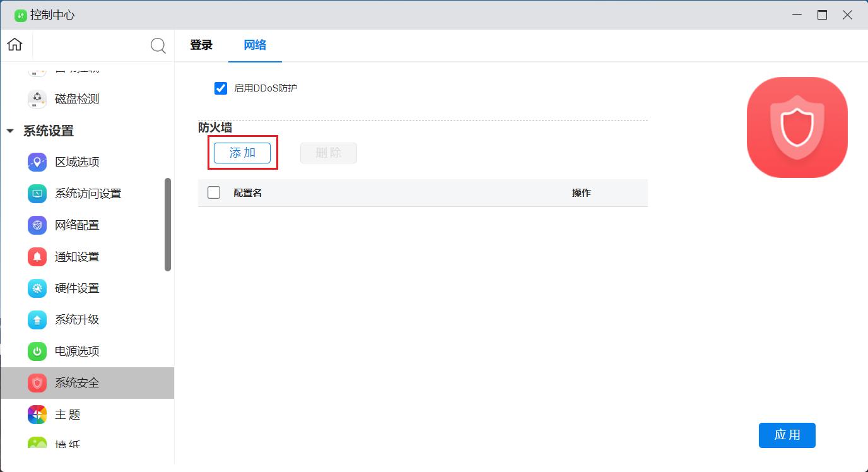Select the 区域选项 location icon
Screen dimensions: 868x472
click(x=37, y=162)
